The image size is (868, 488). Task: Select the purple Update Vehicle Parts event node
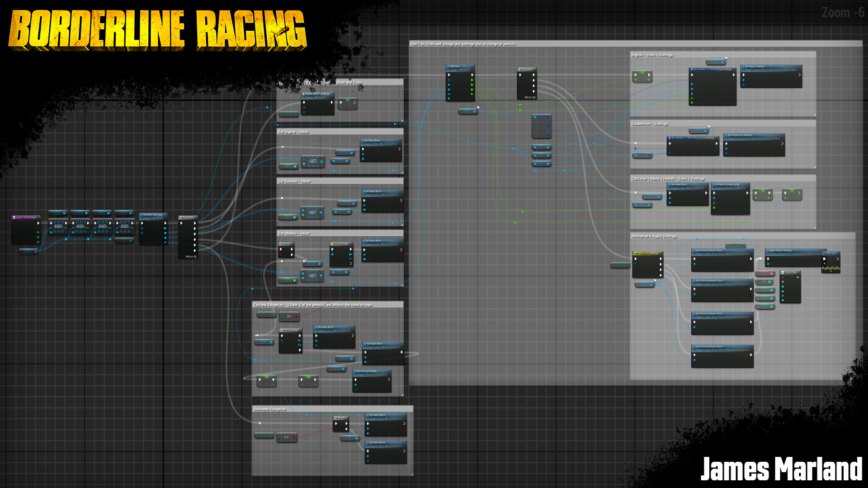pos(26,230)
